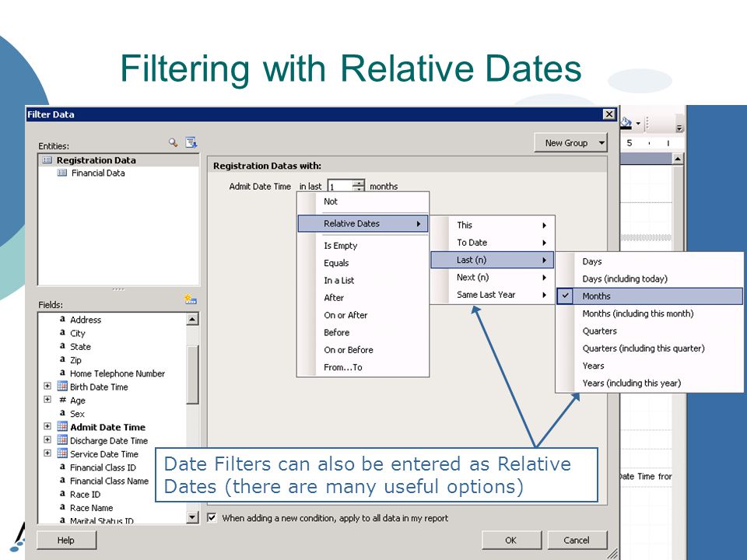Open the Next (n) submenu
This screenshot has width=747, height=560.
click(x=493, y=277)
